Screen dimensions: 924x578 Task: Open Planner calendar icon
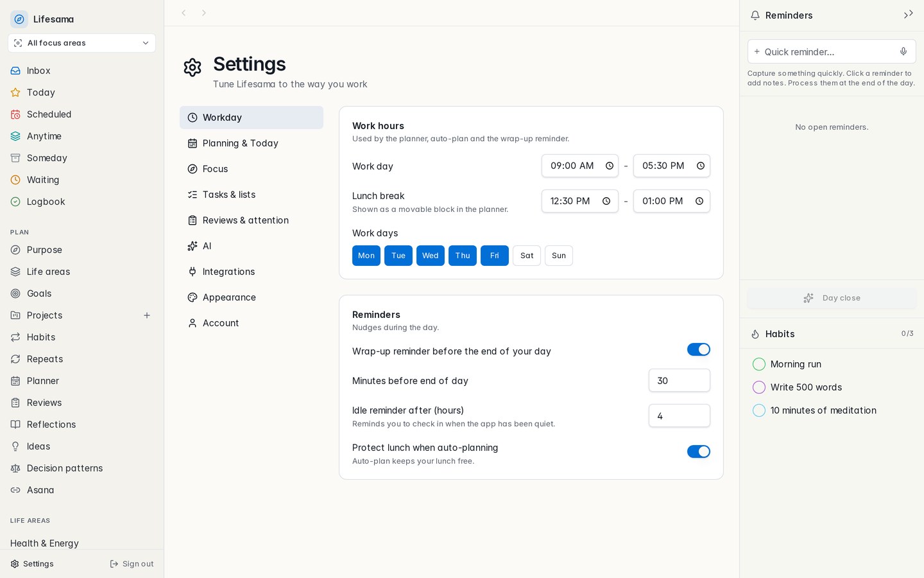pyautogui.click(x=15, y=381)
